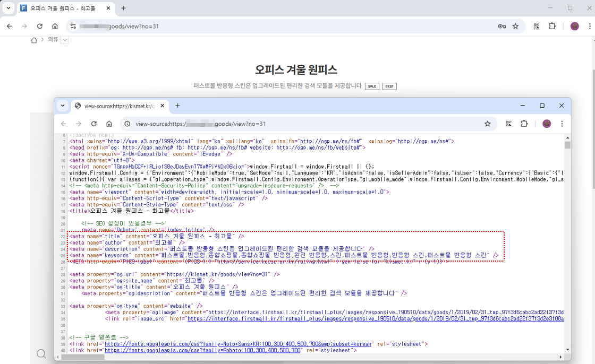Image resolution: width=595 pixels, height=364 pixels.
Task: Reload the view-source page
Action: pos(94,124)
